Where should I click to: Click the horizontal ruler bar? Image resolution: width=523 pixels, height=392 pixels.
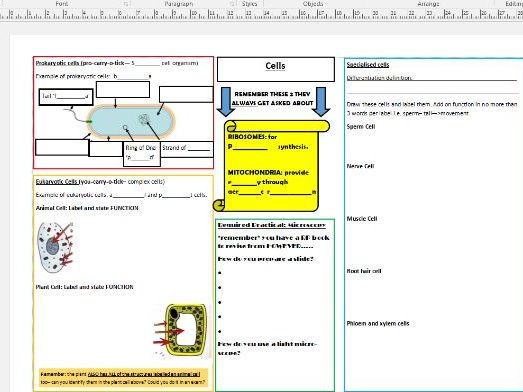(262, 15)
